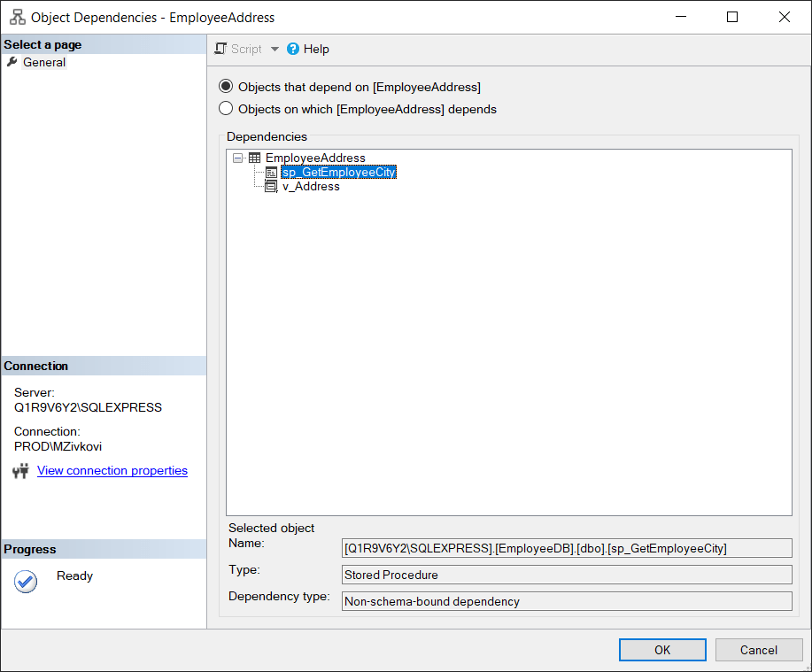Select the 'Objects on which [EmployeeAddress] depends' option
The height and width of the screenshot is (672, 812).
[x=227, y=109]
